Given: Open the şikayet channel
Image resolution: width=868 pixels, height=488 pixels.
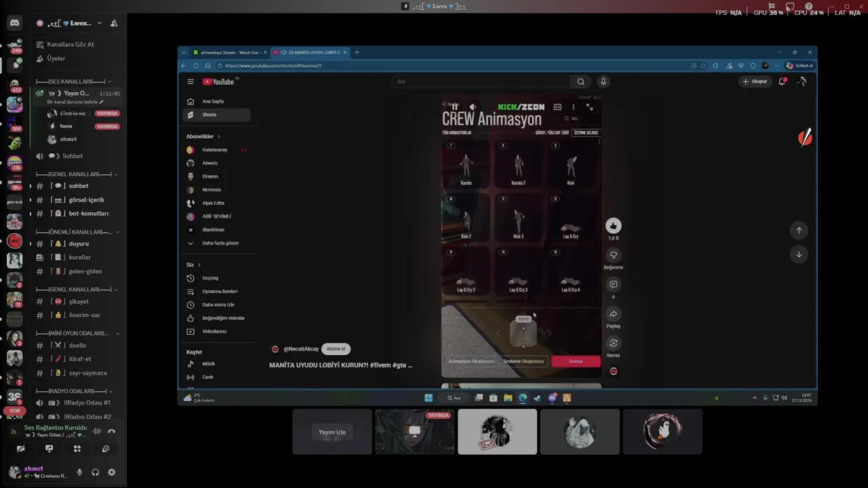Looking at the screenshot, I should 78,302.
